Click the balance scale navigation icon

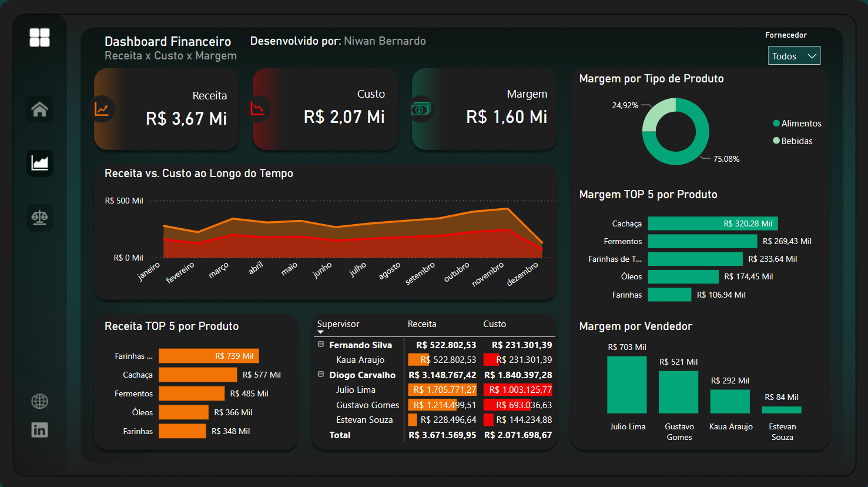39,218
